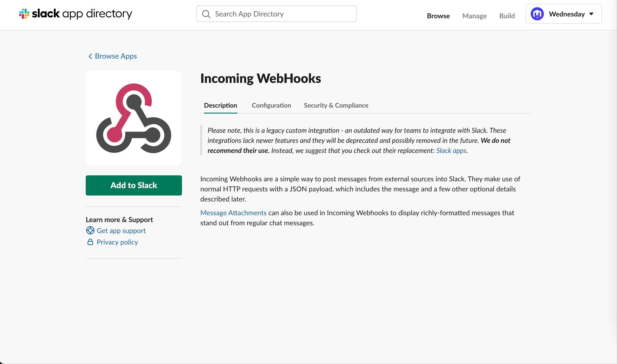Click the search magnifying glass icon
The height and width of the screenshot is (364, 617).
pos(206,14)
